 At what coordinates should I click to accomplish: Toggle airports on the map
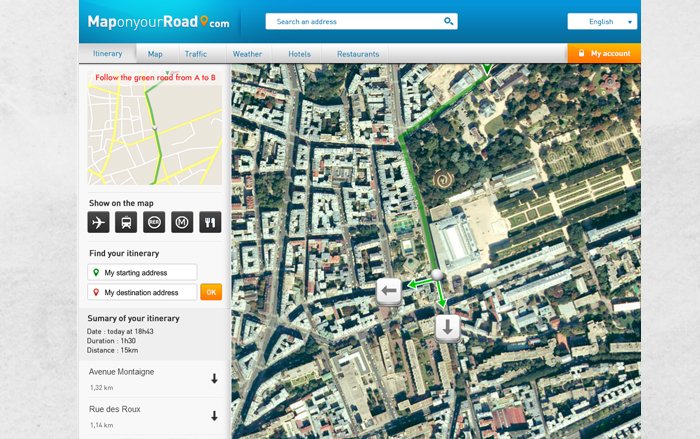tap(99, 222)
